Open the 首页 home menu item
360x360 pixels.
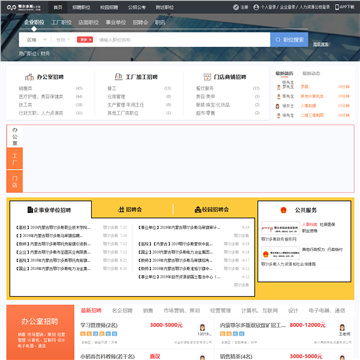click(58, 7)
